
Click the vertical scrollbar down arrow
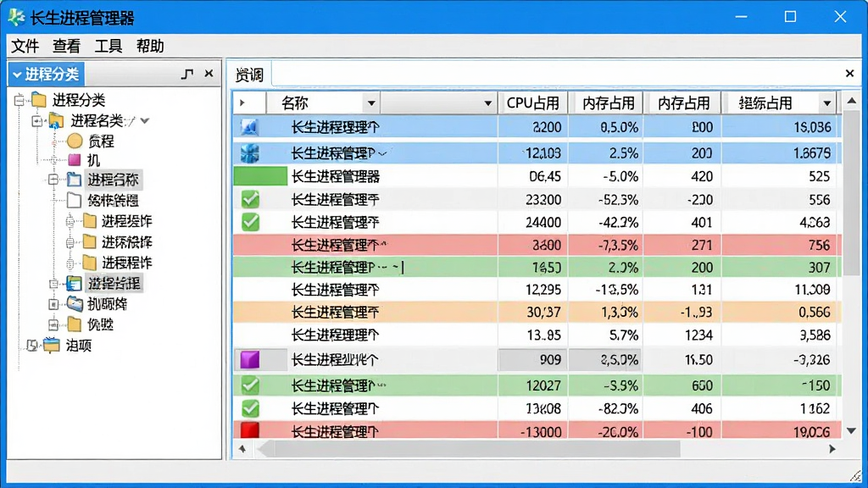point(851,430)
